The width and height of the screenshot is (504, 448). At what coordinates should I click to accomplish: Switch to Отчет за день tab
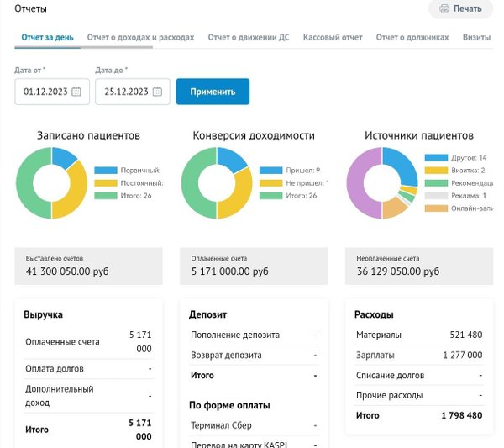(45, 38)
